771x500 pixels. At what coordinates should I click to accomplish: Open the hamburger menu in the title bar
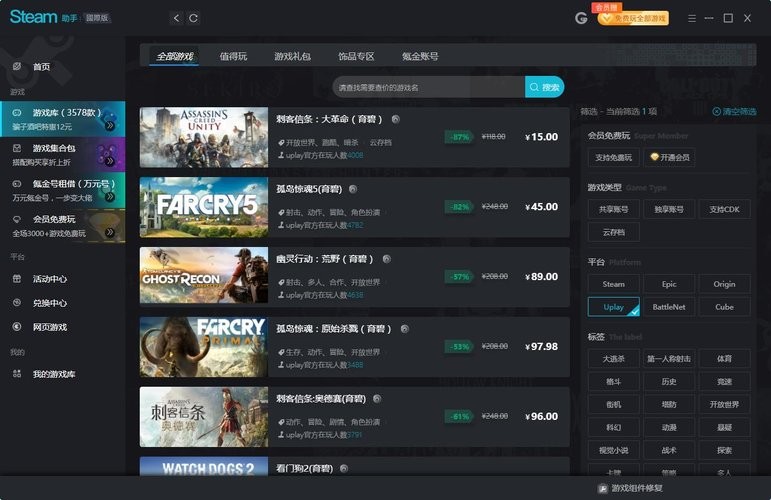click(692, 19)
